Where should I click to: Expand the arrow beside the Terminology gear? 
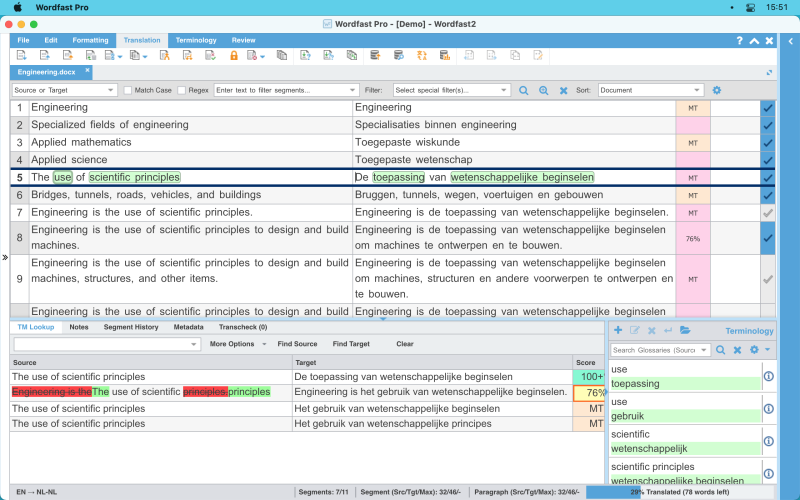pos(767,350)
